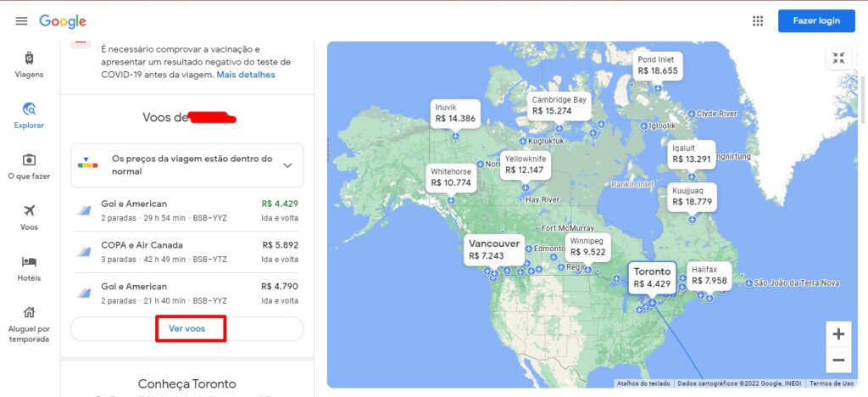Select Toronto price marker on the map
This screenshot has width=868, height=397.
pos(652,277)
